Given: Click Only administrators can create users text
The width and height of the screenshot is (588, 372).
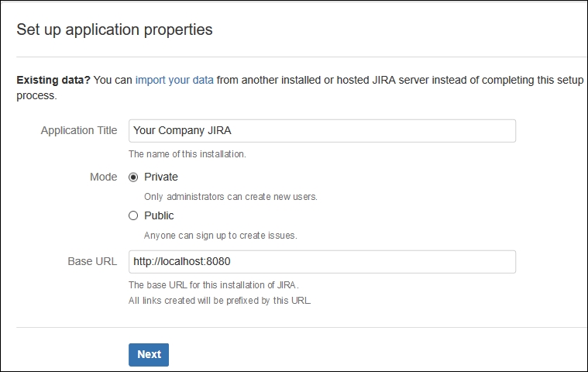Looking at the screenshot, I should coord(231,197).
